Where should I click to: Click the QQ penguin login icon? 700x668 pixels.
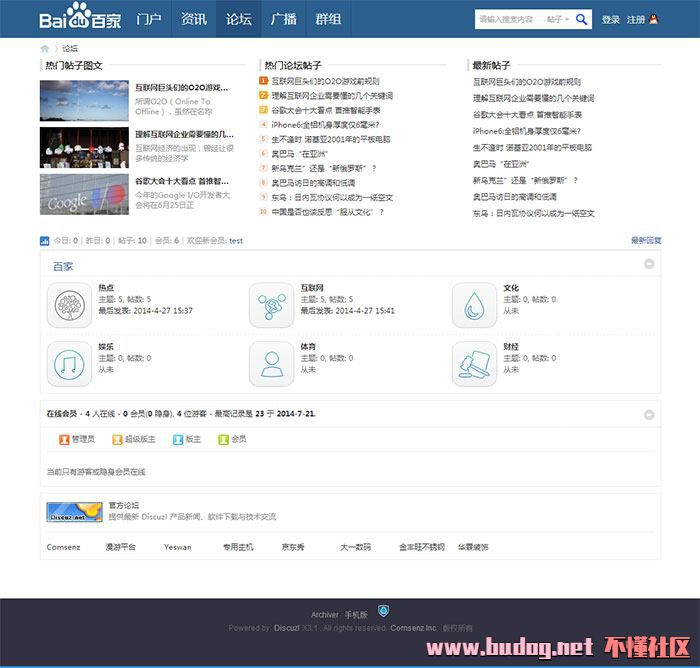[654, 19]
